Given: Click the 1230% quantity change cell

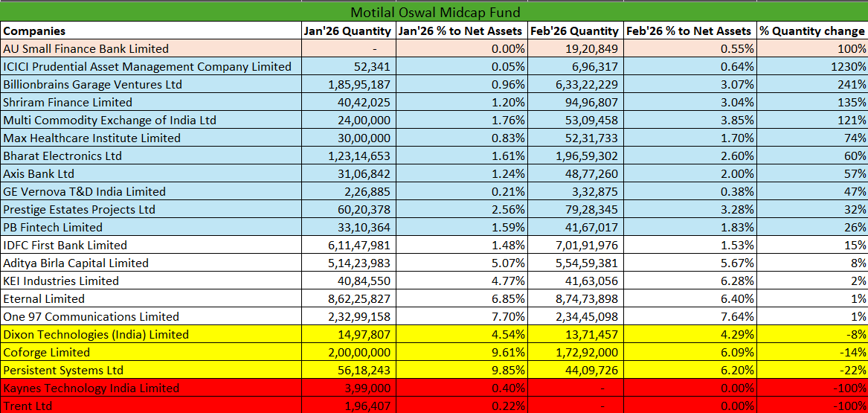Looking at the screenshot, I should 813,66.
